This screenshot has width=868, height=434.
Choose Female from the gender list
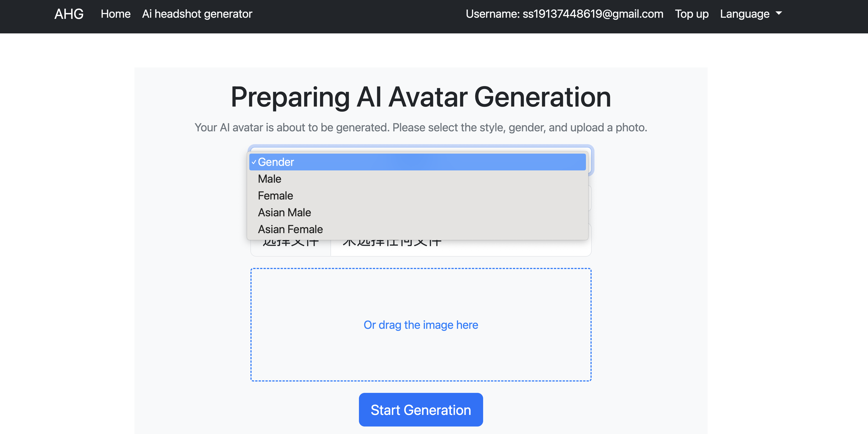[275, 196]
